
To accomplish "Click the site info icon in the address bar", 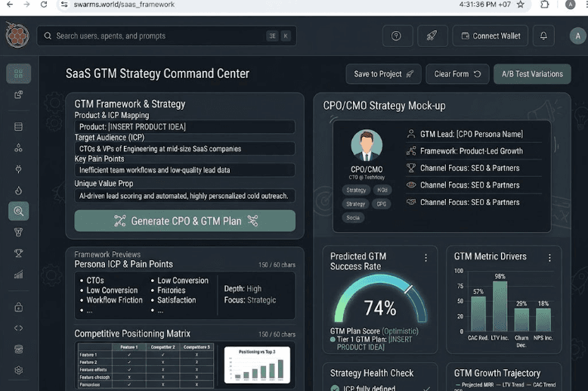I will (64, 5).
